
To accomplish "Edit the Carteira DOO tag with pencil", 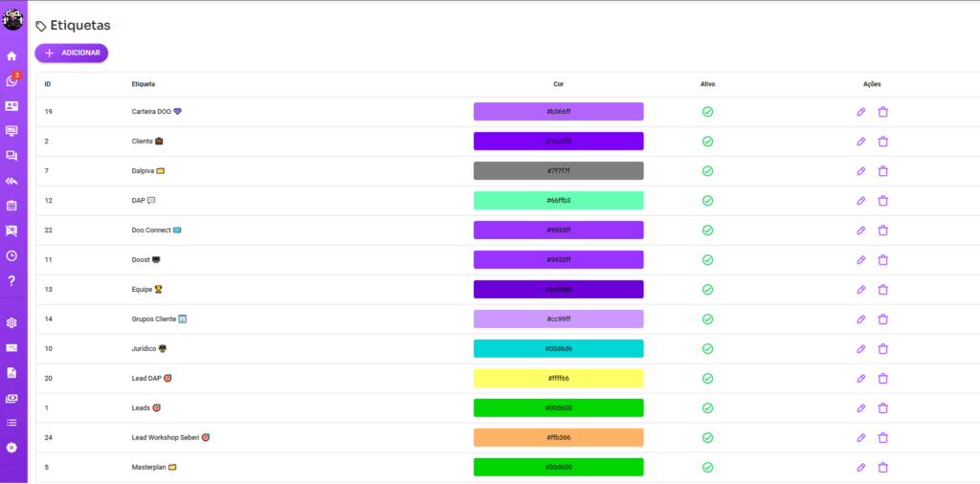I will [860, 112].
